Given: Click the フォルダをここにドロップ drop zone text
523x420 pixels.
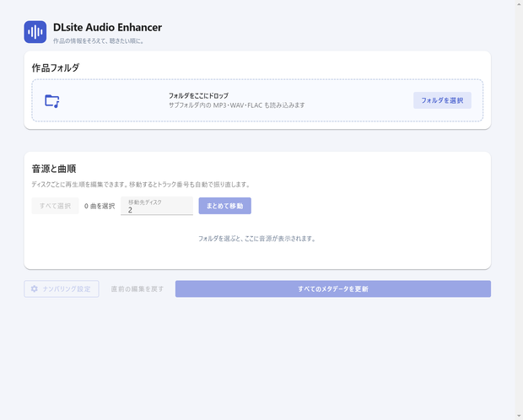Looking at the screenshot, I should point(198,96).
